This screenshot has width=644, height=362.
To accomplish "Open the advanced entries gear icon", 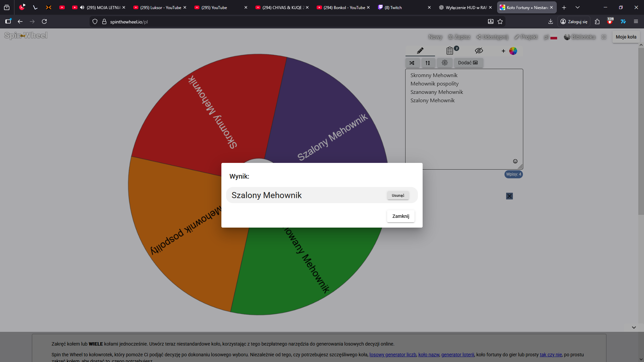I will [x=444, y=63].
